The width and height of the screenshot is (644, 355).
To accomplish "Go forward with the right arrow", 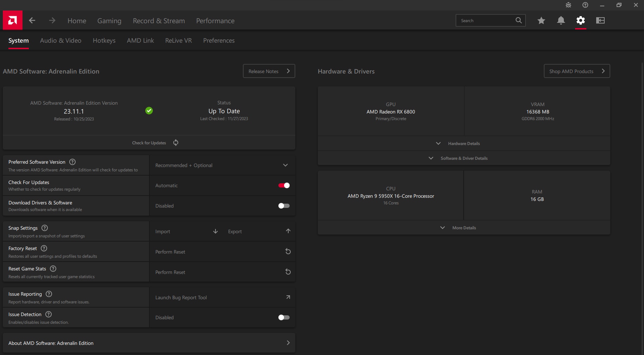I will click(52, 20).
